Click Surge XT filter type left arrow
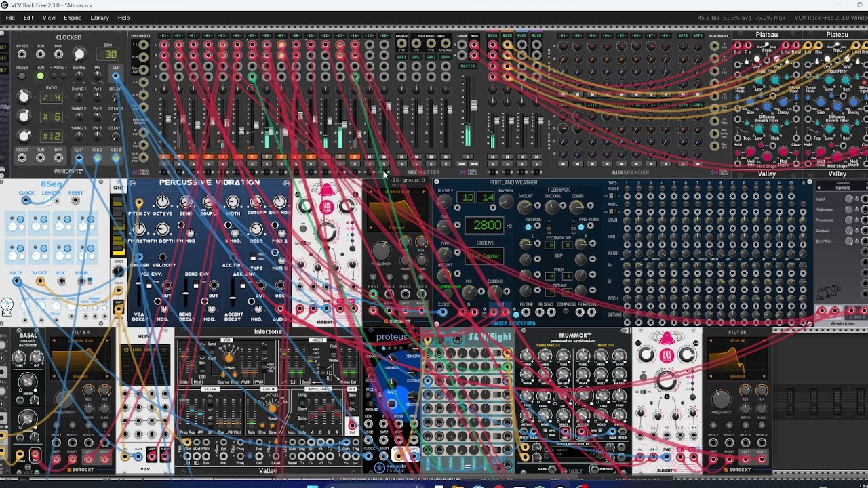This screenshot has height=488, width=868. point(370,192)
